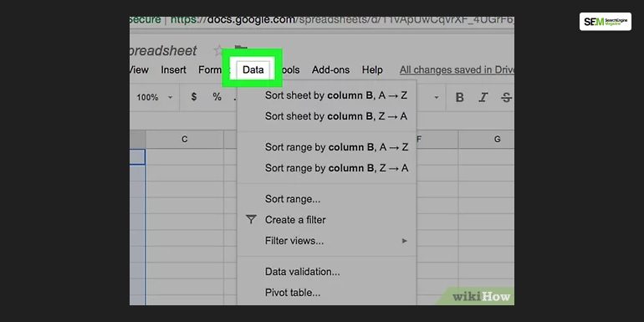
Task: Click the filter funnel icon
Action: pyautogui.click(x=251, y=219)
